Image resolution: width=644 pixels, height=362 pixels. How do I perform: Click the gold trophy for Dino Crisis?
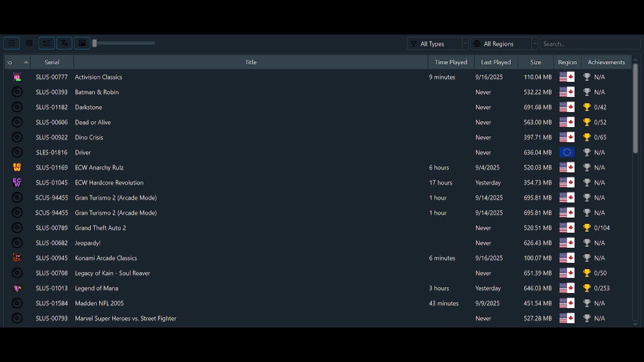click(x=587, y=137)
